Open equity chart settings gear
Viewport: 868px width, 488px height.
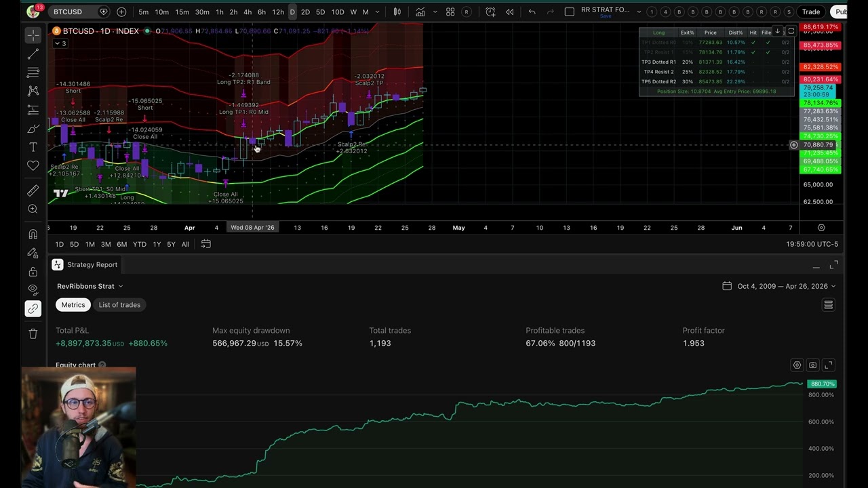pyautogui.click(x=797, y=365)
